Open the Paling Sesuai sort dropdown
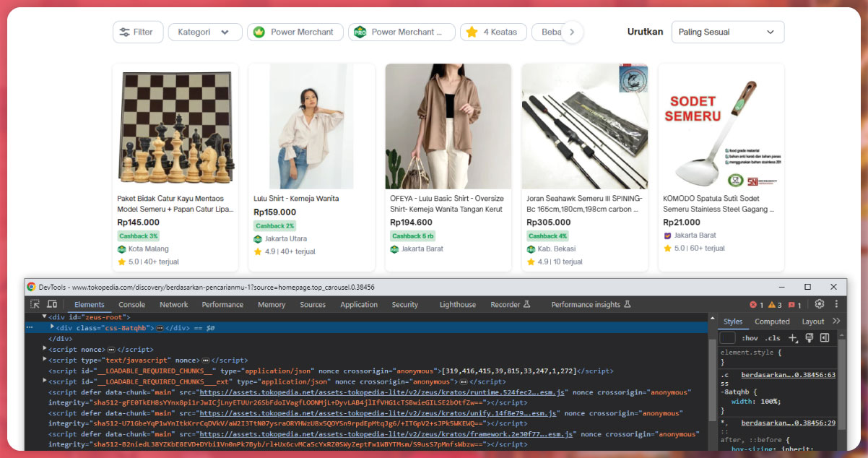The image size is (868, 458). point(728,32)
